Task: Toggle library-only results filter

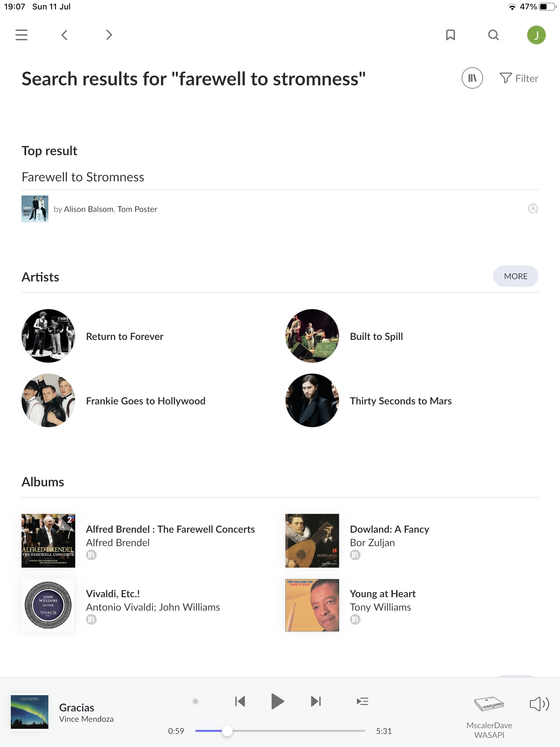Action: pyautogui.click(x=472, y=78)
